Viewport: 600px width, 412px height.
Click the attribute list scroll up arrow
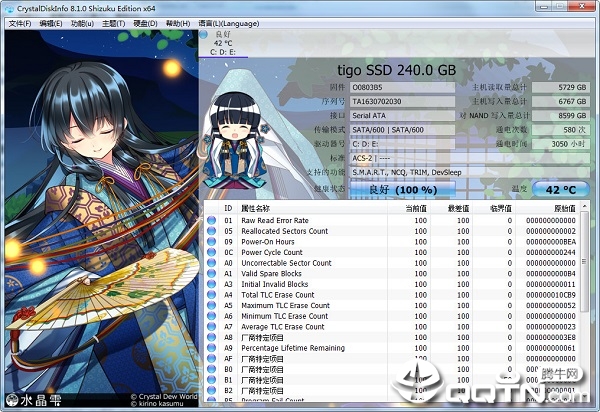pyautogui.click(x=584, y=207)
